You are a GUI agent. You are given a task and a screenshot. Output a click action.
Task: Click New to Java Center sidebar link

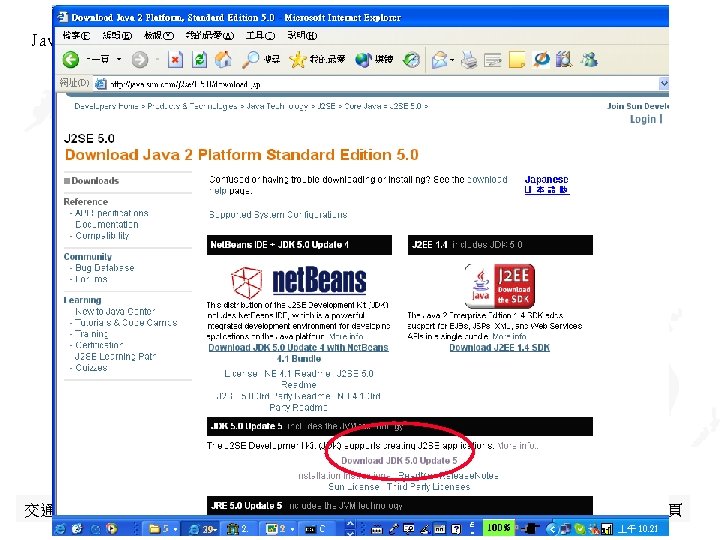tap(115, 311)
